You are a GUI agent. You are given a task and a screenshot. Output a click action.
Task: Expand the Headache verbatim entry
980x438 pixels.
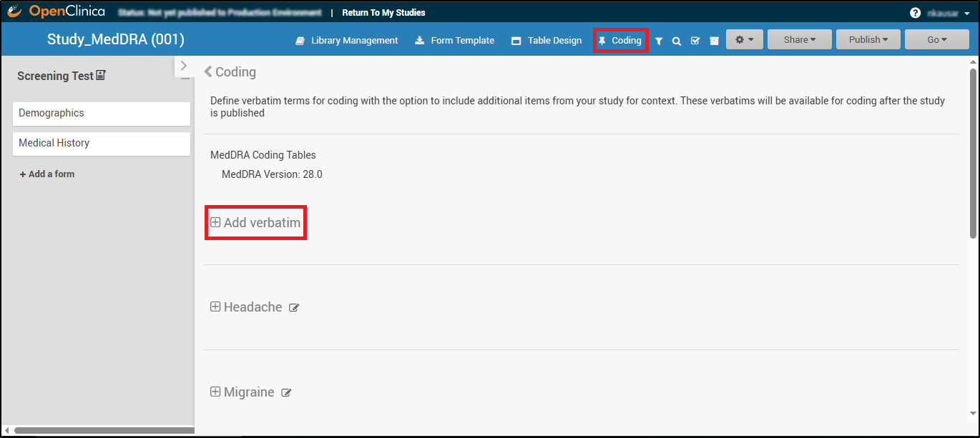(215, 307)
